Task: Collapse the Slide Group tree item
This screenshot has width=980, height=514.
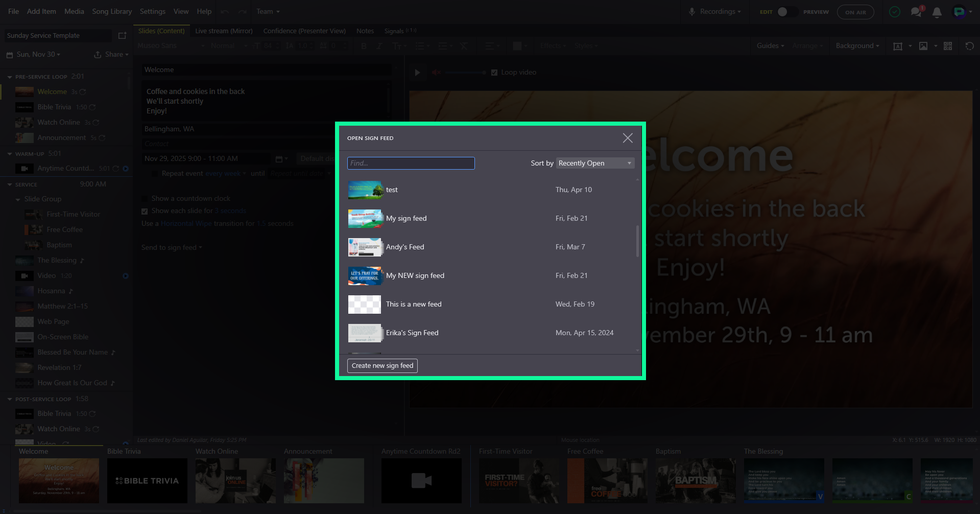Action: coord(18,199)
